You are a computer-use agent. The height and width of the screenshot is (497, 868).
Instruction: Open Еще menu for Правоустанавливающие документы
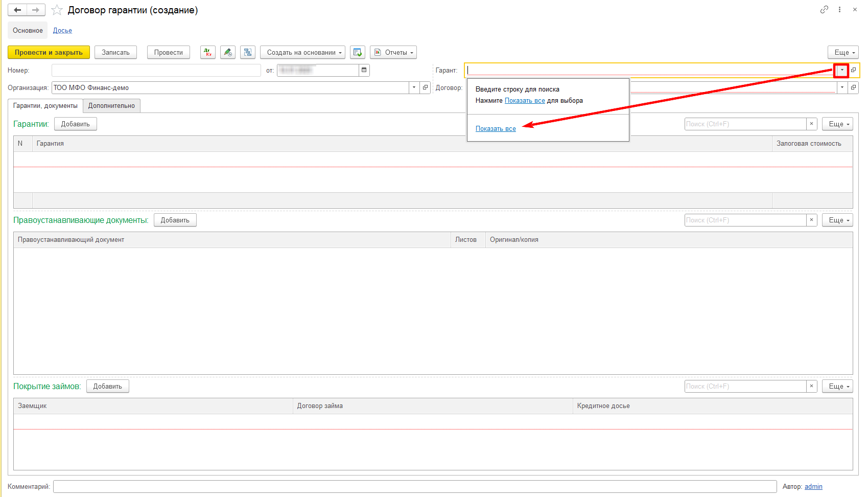pyautogui.click(x=837, y=220)
